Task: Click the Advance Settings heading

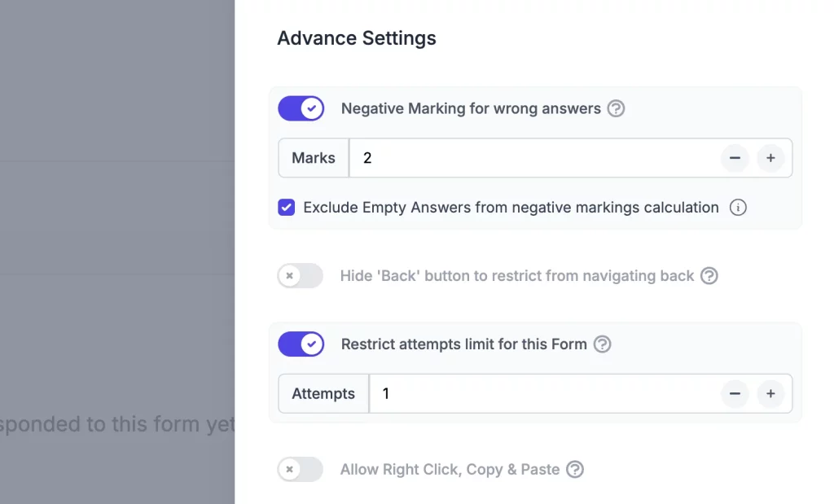Action: click(356, 37)
